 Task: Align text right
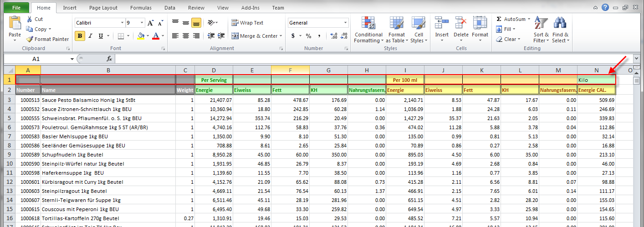196,36
